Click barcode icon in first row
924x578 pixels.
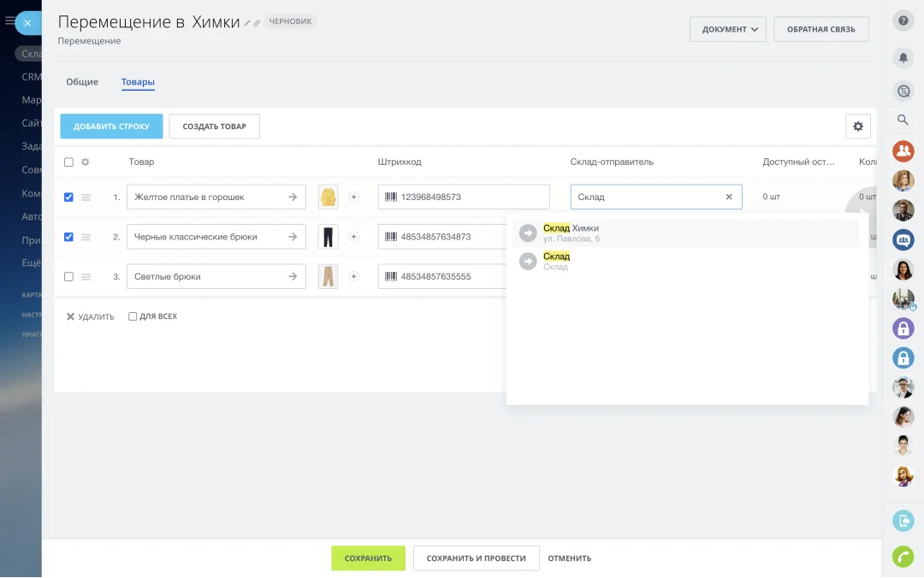(391, 197)
